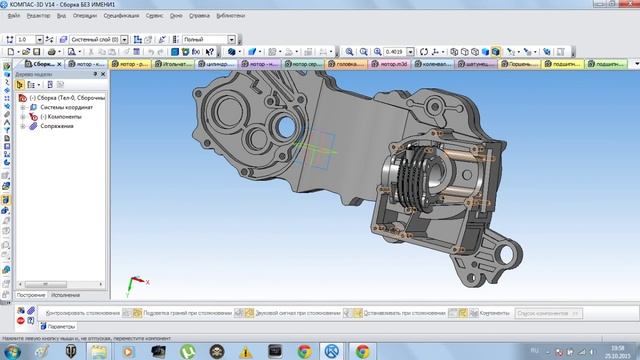Select Сборка root item in model tree
The width and height of the screenshot is (640, 360).
tap(67, 98)
